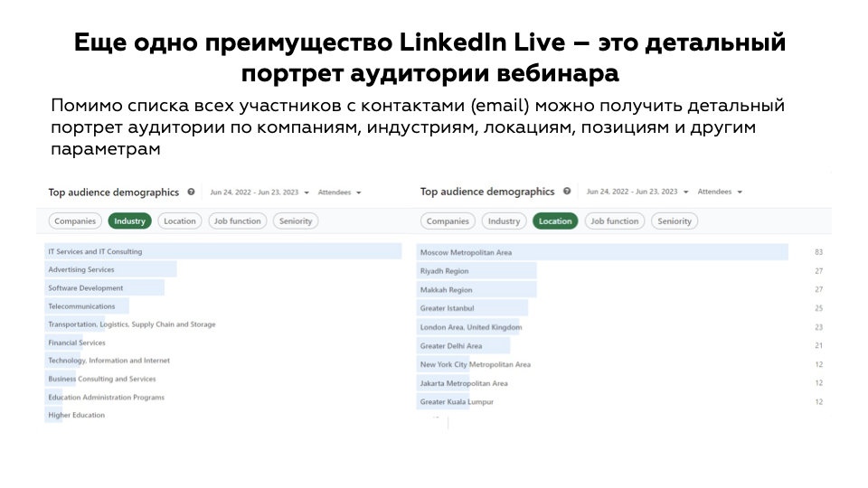Image resolution: width=868 pixels, height=488 pixels.
Task: Switch to Seniority tab in left panel
Action: pos(296,221)
